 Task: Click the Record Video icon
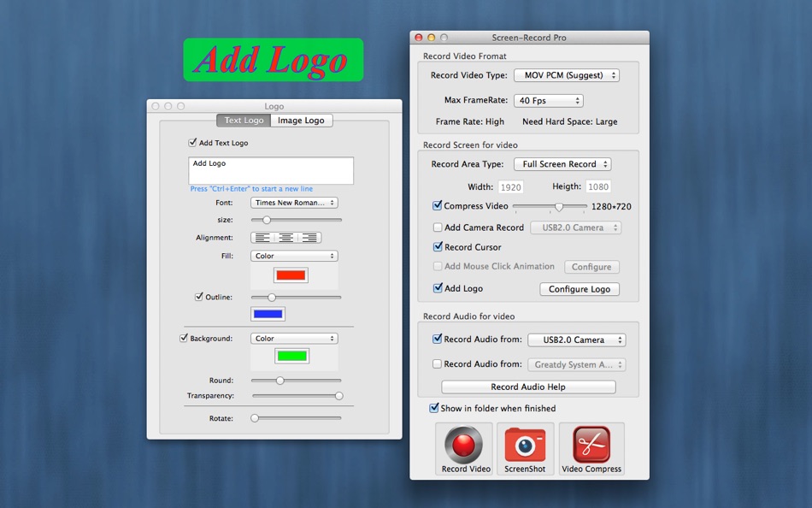pos(464,443)
